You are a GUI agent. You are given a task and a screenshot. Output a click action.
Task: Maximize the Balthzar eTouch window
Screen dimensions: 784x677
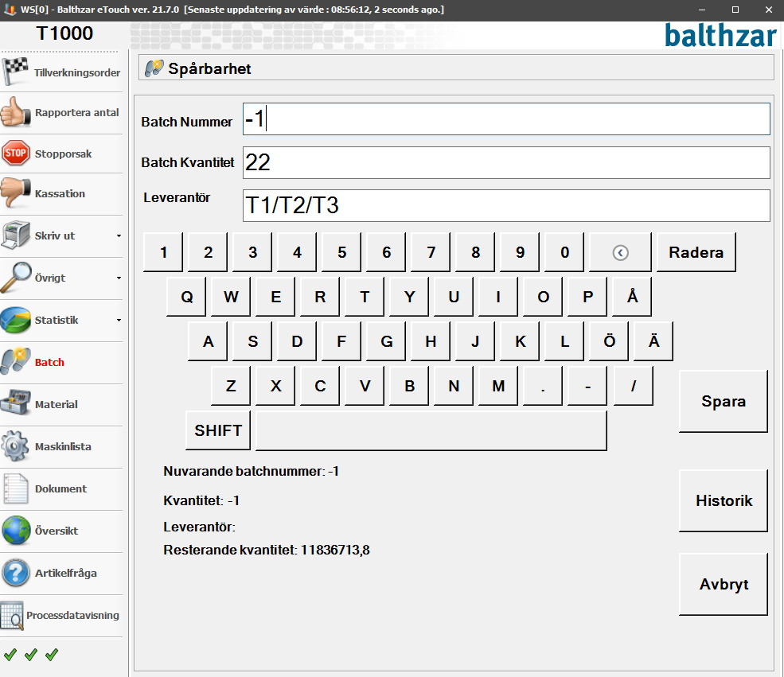(x=735, y=10)
